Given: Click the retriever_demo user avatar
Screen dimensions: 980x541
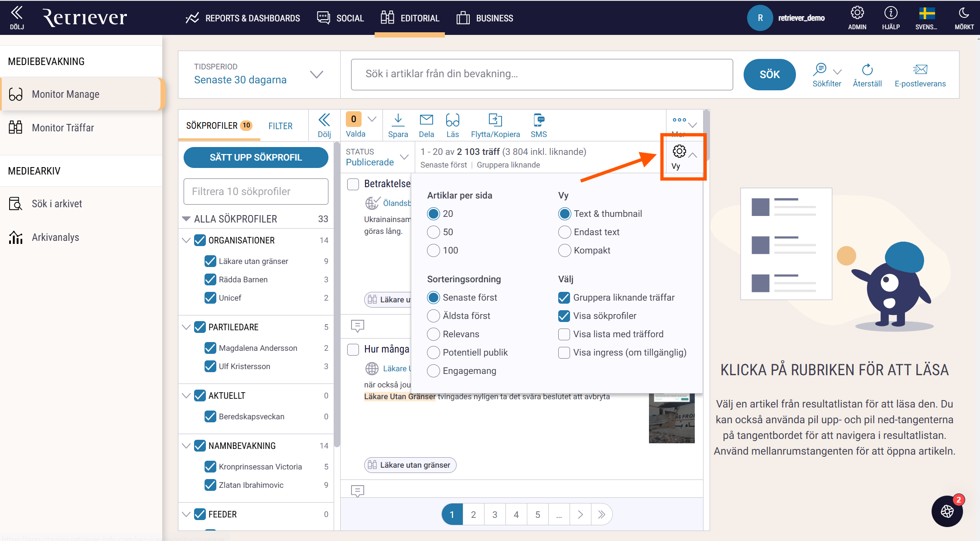Looking at the screenshot, I should click(760, 18).
